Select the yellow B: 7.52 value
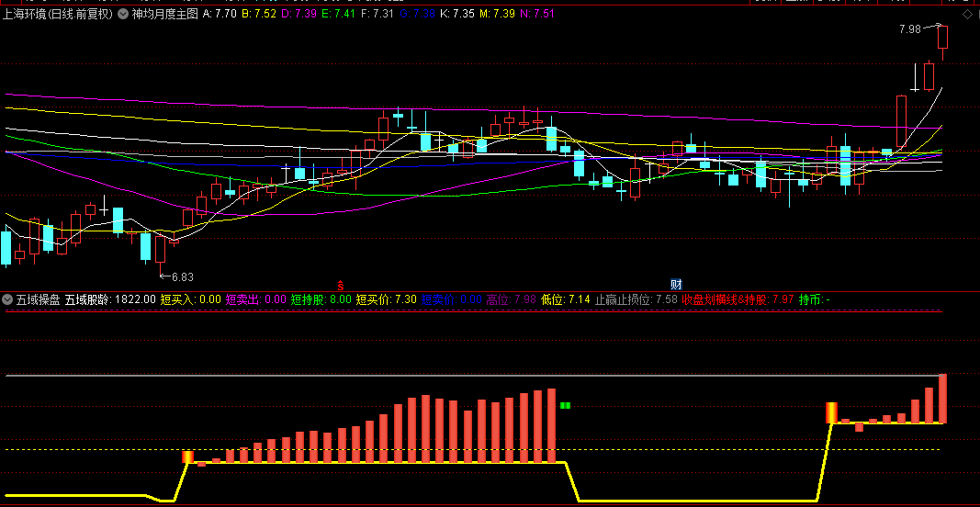This screenshot has height=507, width=980. click(x=259, y=13)
